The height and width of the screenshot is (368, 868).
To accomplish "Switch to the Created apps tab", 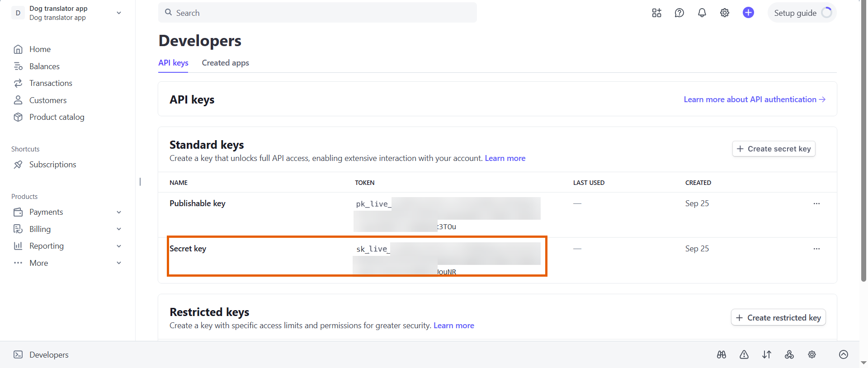I will pos(225,63).
